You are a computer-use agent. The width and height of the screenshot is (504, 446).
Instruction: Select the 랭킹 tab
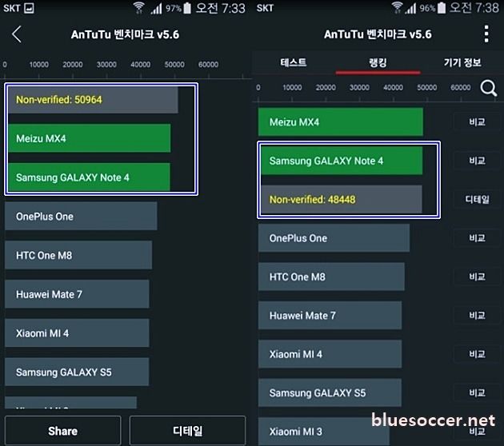[378, 62]
